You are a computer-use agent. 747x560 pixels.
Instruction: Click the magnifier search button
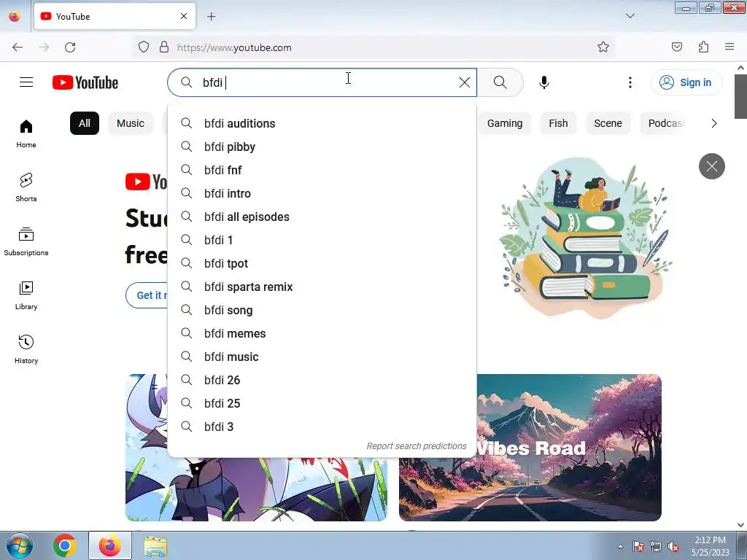pyautogui.click(x=500, y=82)
